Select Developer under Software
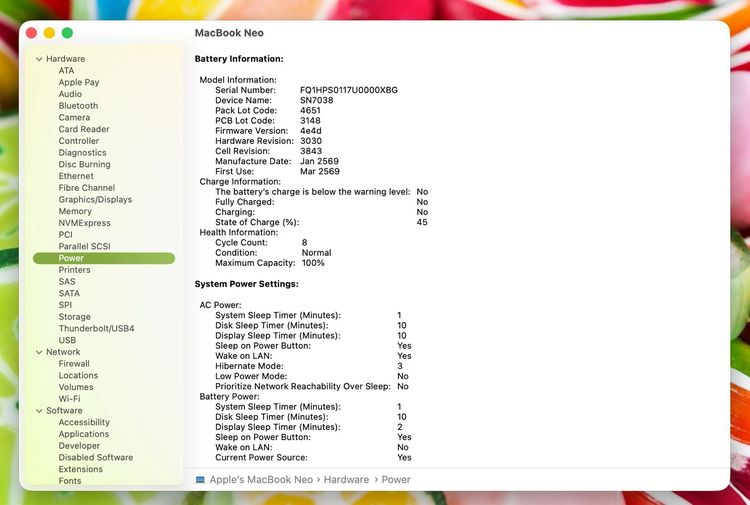Screen dimensions: 750x505 click(x=79, y=446)
